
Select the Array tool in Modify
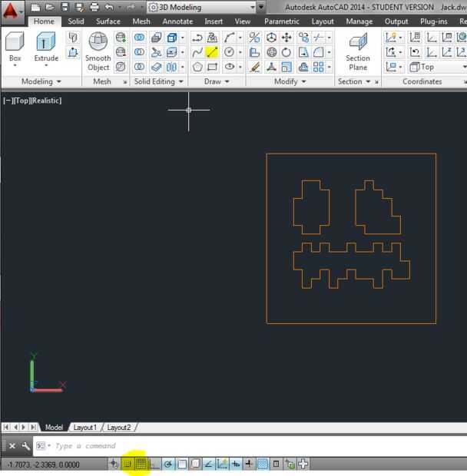coord(318,67)
